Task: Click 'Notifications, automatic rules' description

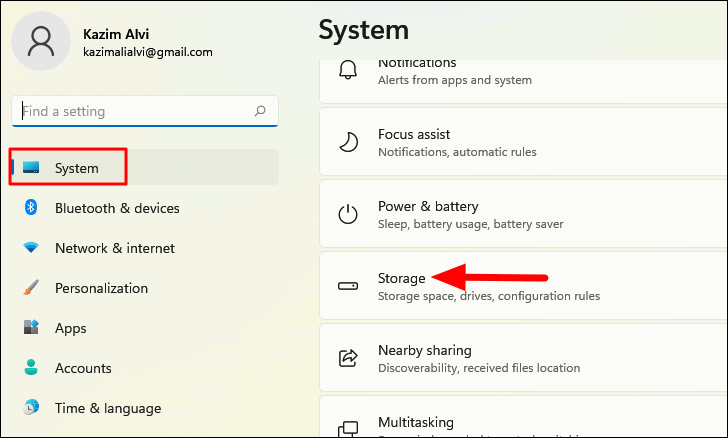Action: coord(457,152)
